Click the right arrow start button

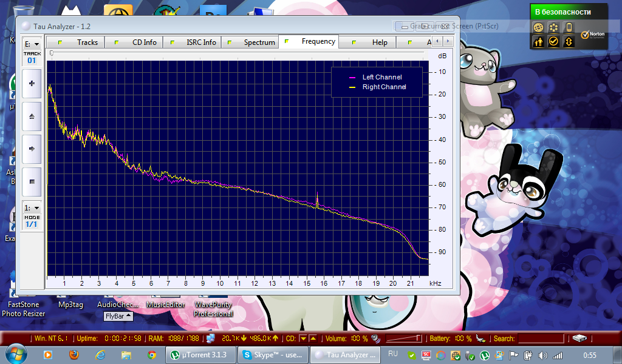[32, 149]
